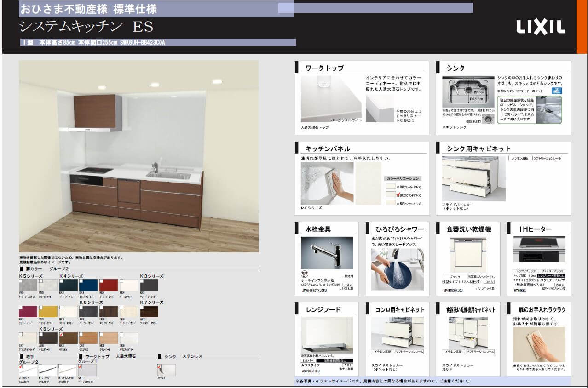The height and width of the screenshot is (388, 588).
Task: Choose the AK7 グロスダークウッド swatch in K7 series
Action: (149, 312)
